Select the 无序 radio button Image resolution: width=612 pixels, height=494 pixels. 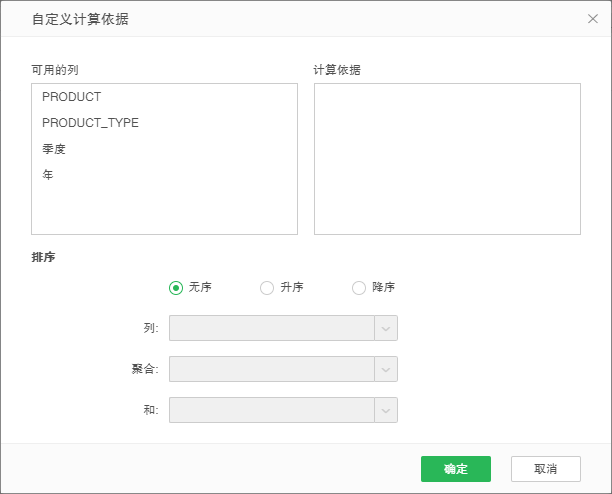[x=176, y=288]
